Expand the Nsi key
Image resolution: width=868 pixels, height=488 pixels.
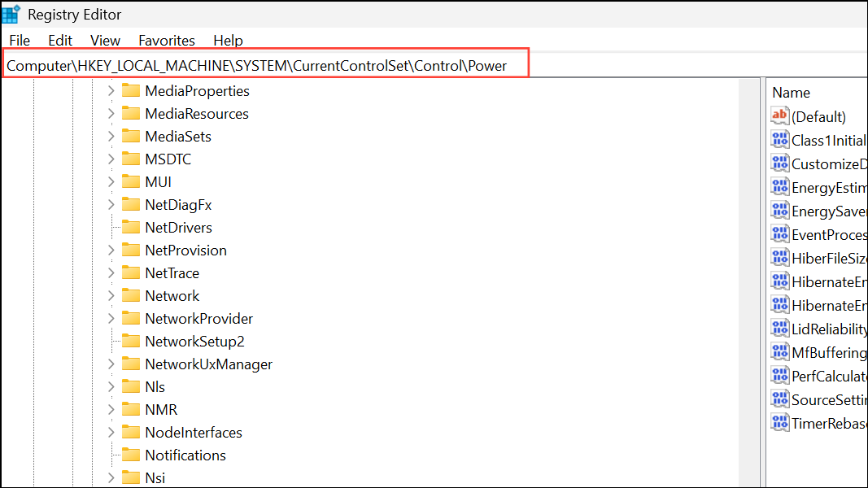[111, 477]
